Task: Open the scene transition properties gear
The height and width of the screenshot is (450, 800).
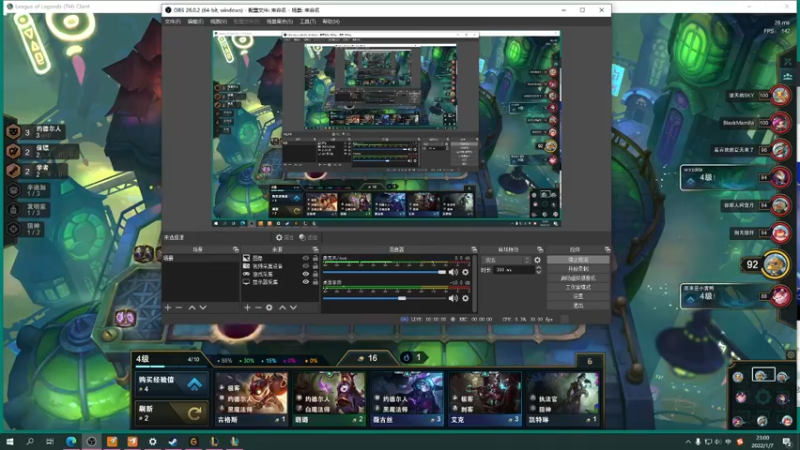Action: point(537,260)
